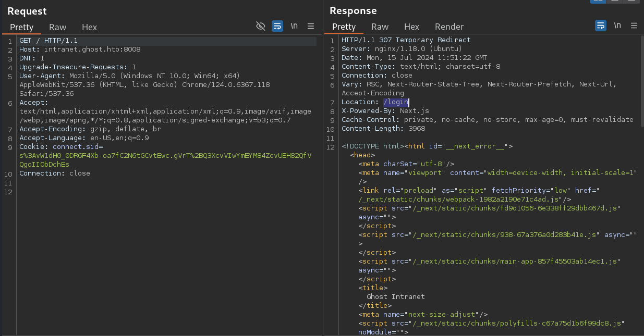Click the Host header value intranet.ghost.htb:8008
This screenshot has width=644, height=336.
[x=92, y=49]
